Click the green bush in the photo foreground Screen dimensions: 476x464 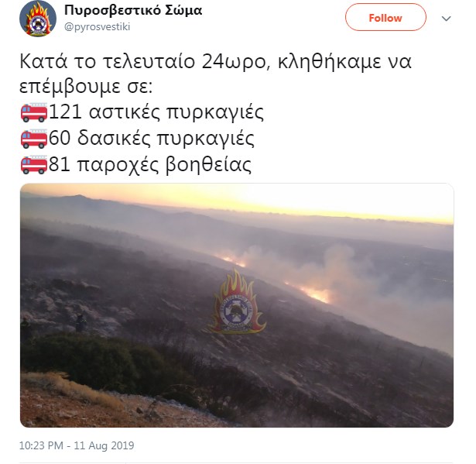[100, 360]
